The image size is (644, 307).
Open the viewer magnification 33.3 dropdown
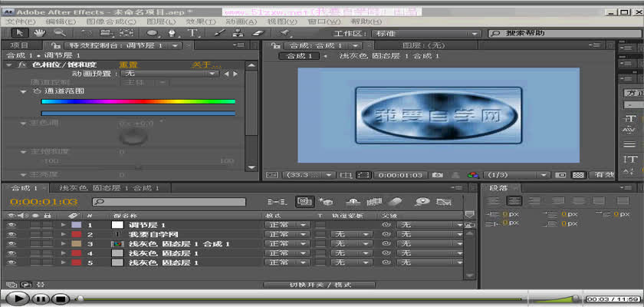(309, 175)
